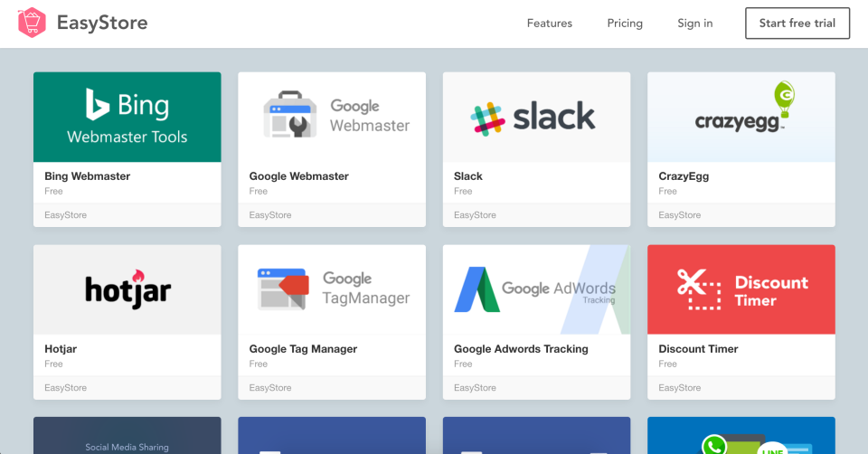Click the Google Webmaster toolbox icon
The width and height of the screenshot is (868, 454).
[x=290, y=116]
